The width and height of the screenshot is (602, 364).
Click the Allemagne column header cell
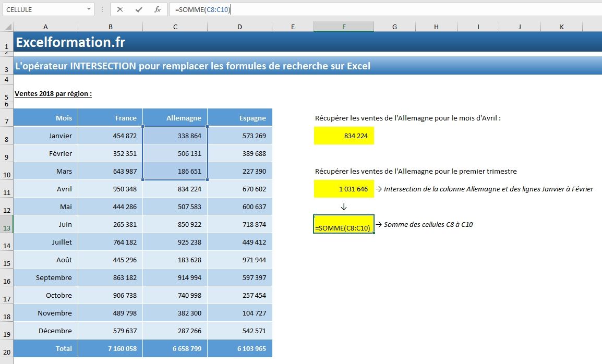coord(175,117)
